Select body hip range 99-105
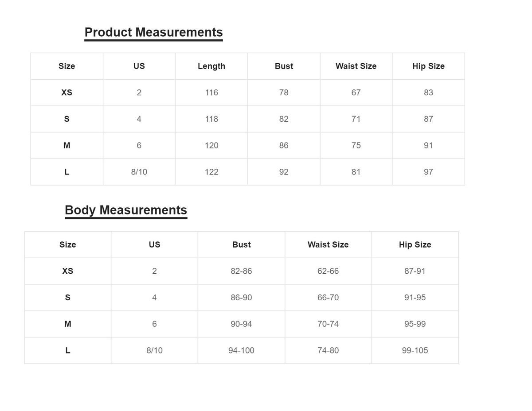The width and height of the screenshot is (532, 411). coord(415,350)
